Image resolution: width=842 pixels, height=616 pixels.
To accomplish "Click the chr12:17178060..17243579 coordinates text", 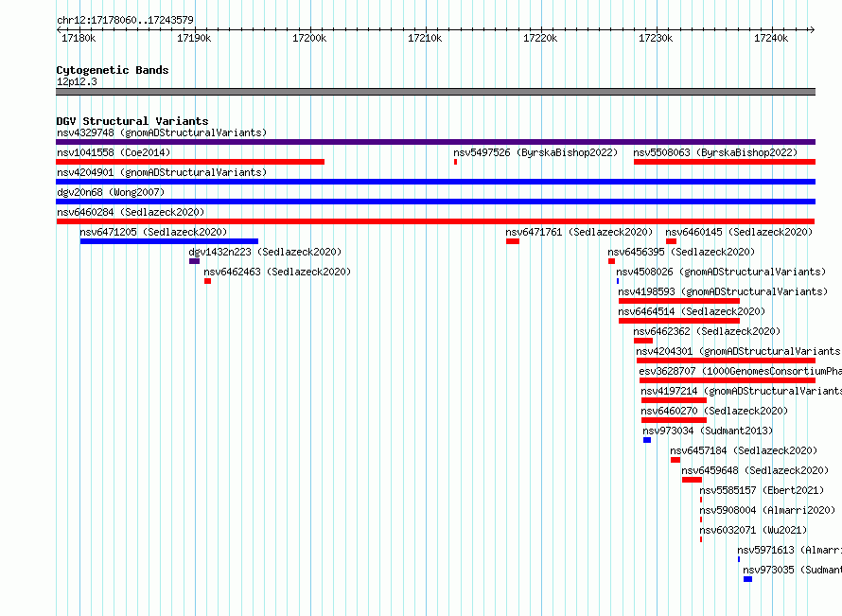I will (x=125, y=20).
